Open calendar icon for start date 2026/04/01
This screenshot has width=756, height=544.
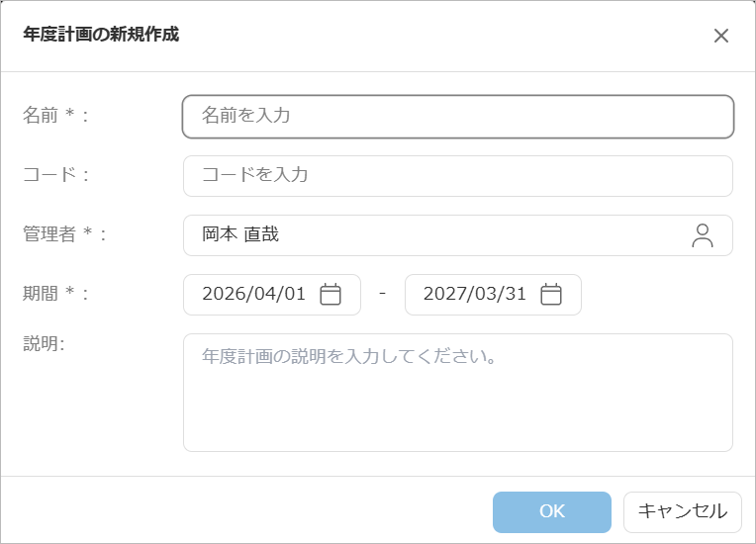coord(331,295)
